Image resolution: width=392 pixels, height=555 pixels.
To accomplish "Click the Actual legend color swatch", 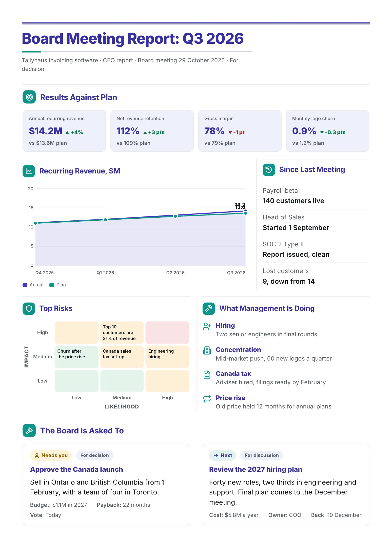I will click(25, 285).
